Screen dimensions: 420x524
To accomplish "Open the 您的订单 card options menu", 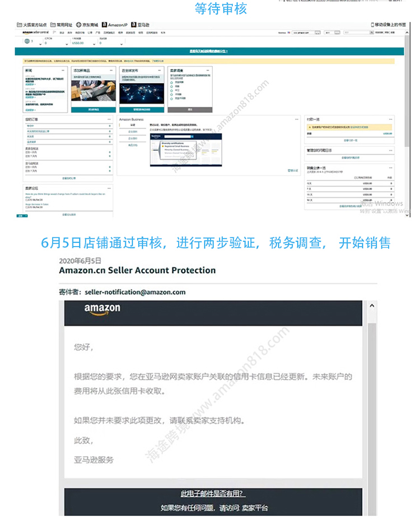I will click(x=109, y=119).
